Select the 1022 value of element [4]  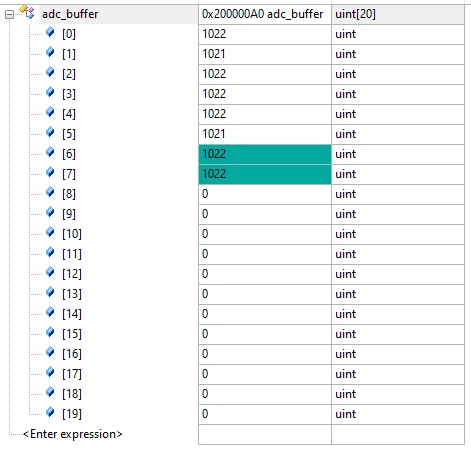pyautogui.click(x=265, y=114)
